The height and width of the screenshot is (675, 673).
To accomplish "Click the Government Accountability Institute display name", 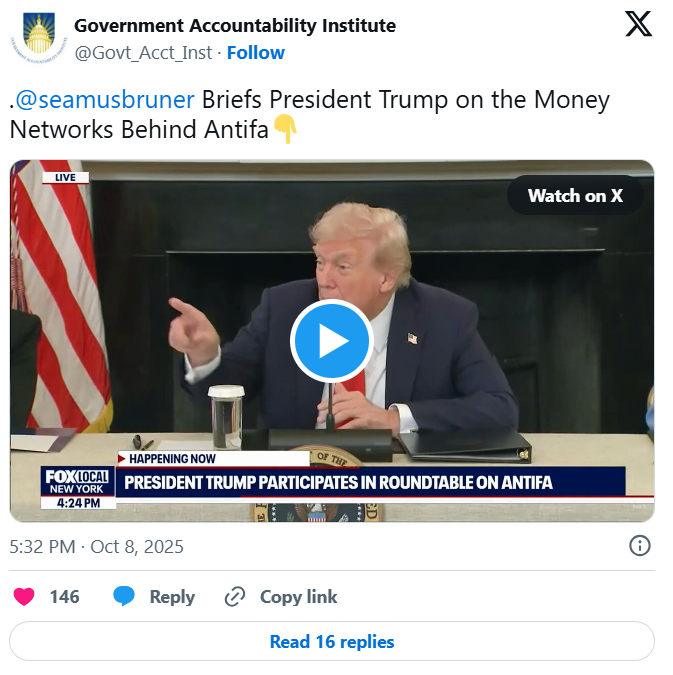I will [x=235, y=25].
